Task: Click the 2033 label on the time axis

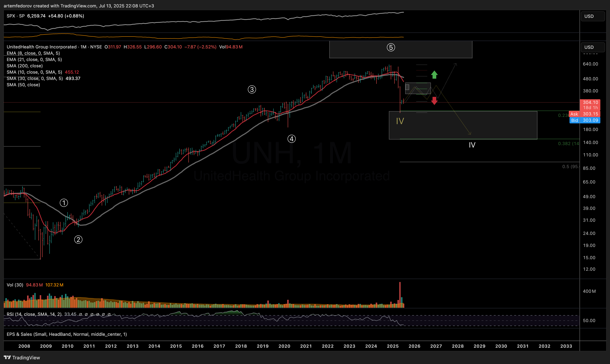Action: [566, 346]
